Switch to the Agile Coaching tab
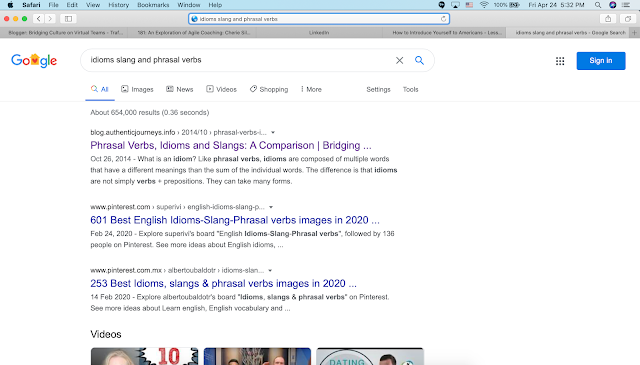Image resolution: width=640 pixels, height=365 pixels. point(192,33)
